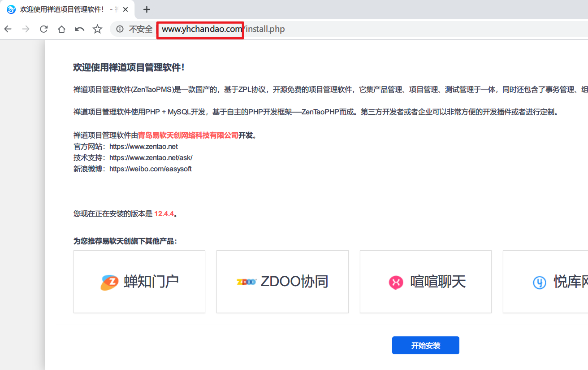Open the 青岛易软天创网络科技有限公司 link

click(188, 135)
